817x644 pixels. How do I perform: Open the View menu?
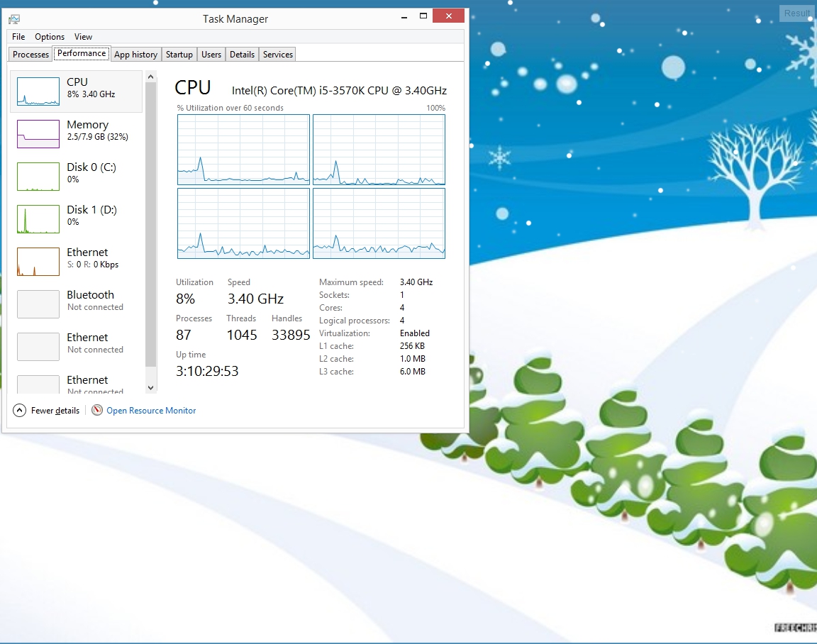click(84, 37)
